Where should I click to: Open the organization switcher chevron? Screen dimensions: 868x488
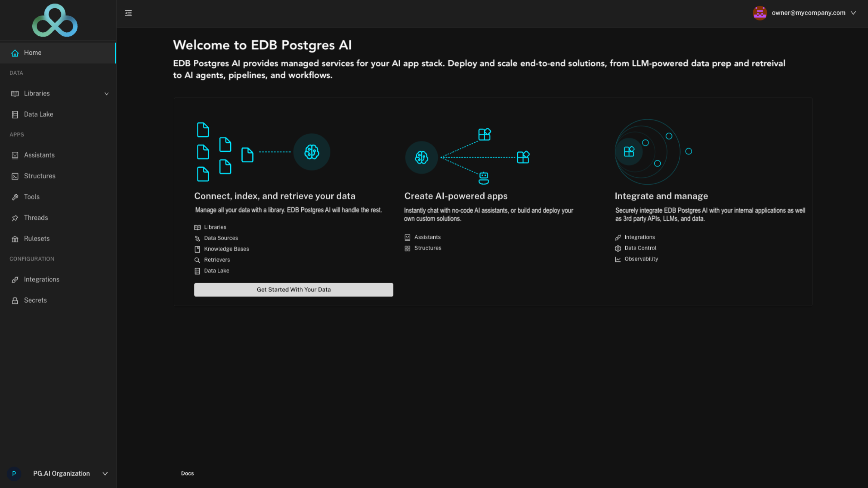(x=105, y=473)
